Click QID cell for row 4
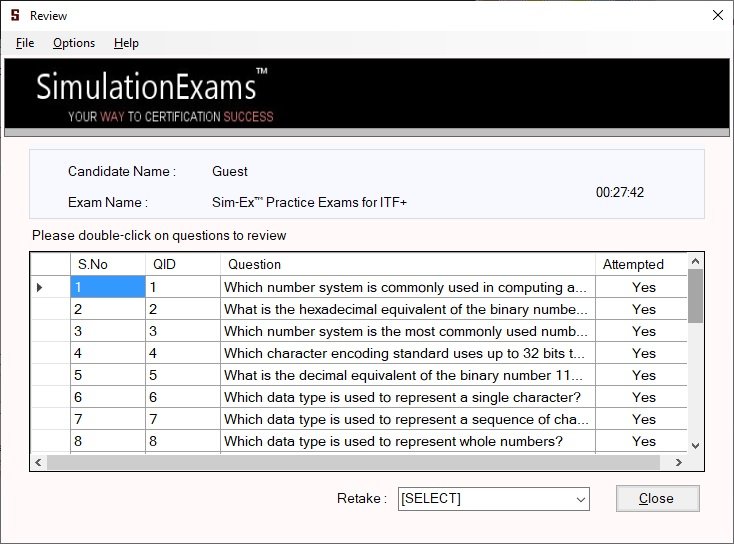The height and width of the screenshot is (544, 734). (x=183, y=353)
